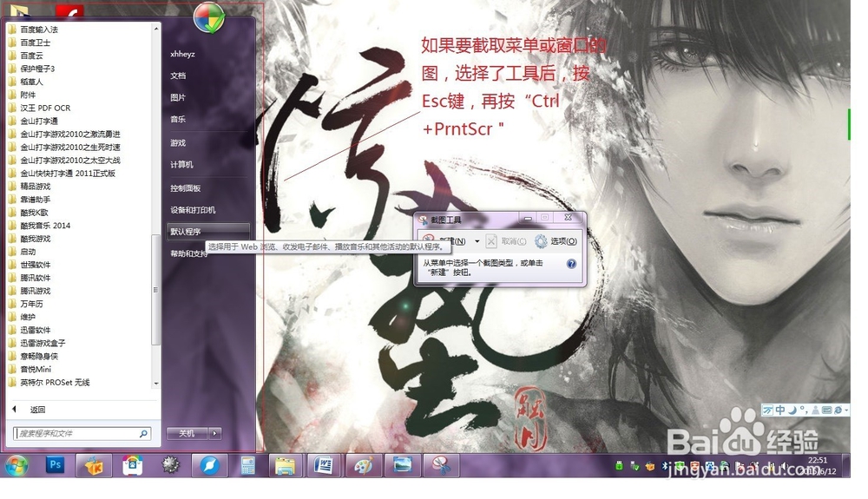Expand 金山快快打字通 2011正式版 folder

coord(68,174)
